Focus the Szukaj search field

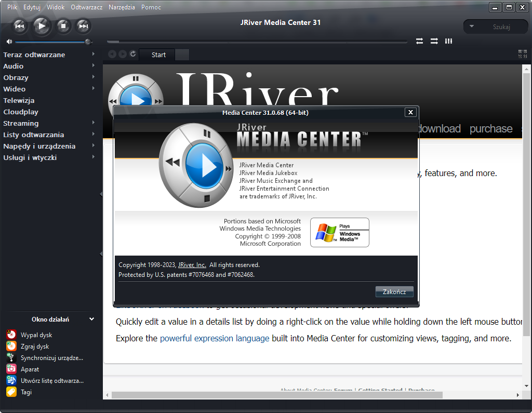tap(501, 27)
